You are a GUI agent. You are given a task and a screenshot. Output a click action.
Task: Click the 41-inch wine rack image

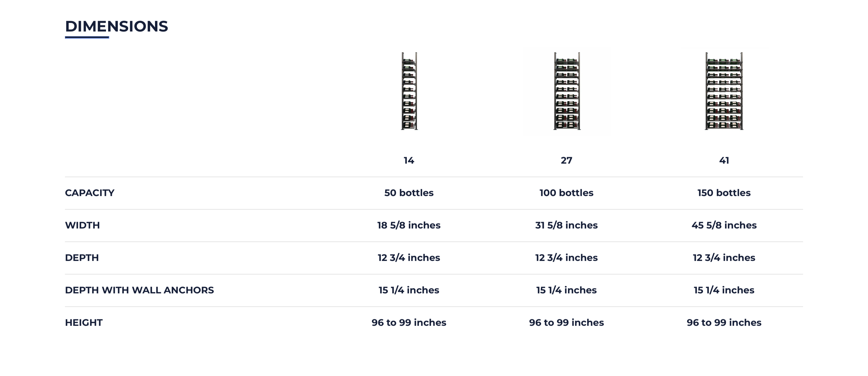[724, 91]
